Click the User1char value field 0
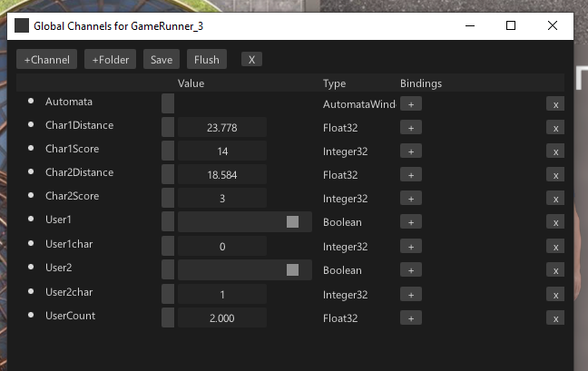 [222, 246]
